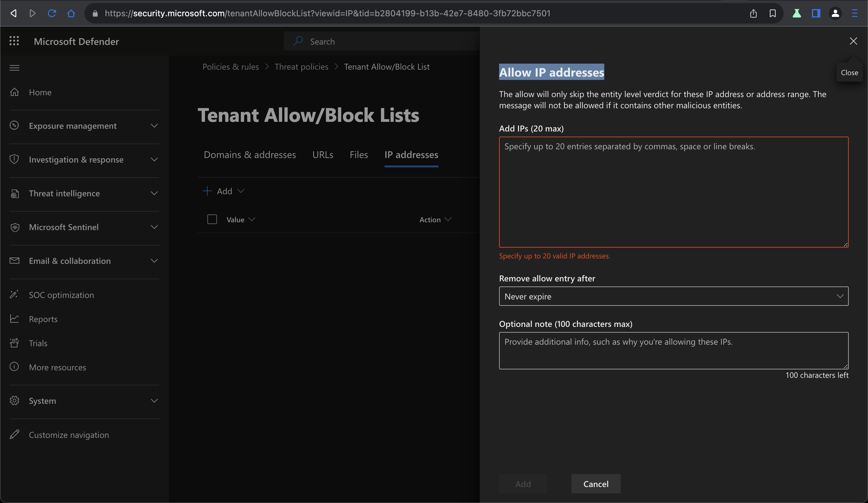The width and height of the screenshot is (868, 503).
Task: Open the Trials page
Action: [38, 343]
